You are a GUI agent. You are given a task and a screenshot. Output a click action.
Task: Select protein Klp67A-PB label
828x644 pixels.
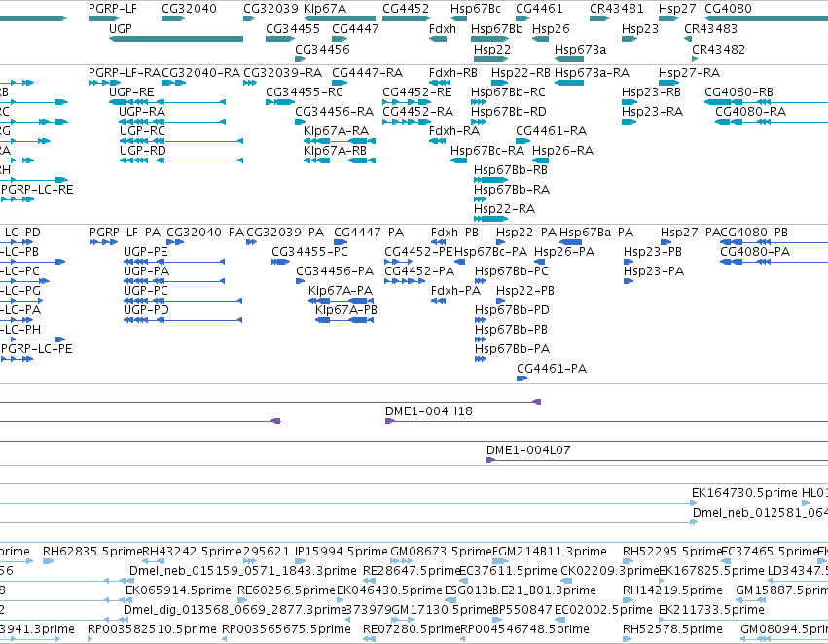click(345, 310)
